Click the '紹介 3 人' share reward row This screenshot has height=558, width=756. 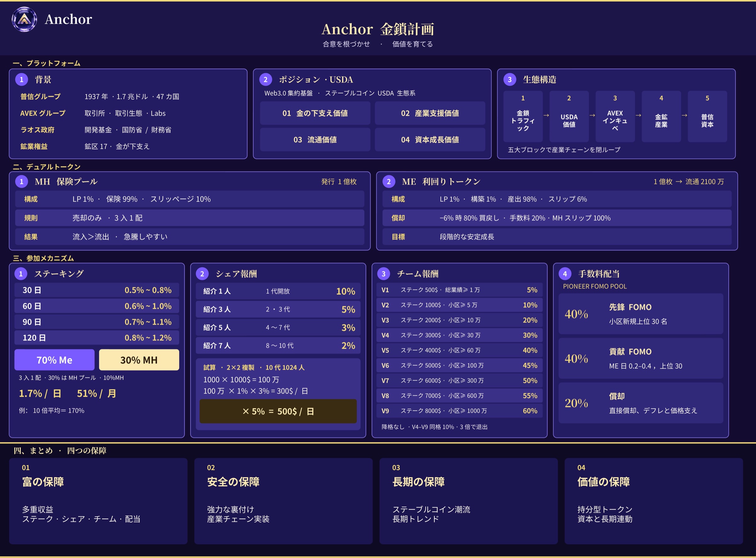tap(278, 309)
